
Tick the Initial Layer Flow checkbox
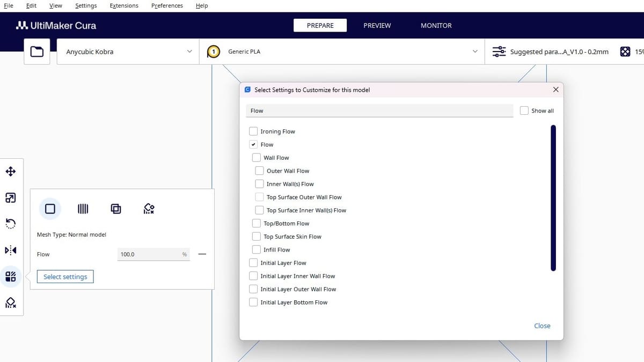click(x=253, y=263)
